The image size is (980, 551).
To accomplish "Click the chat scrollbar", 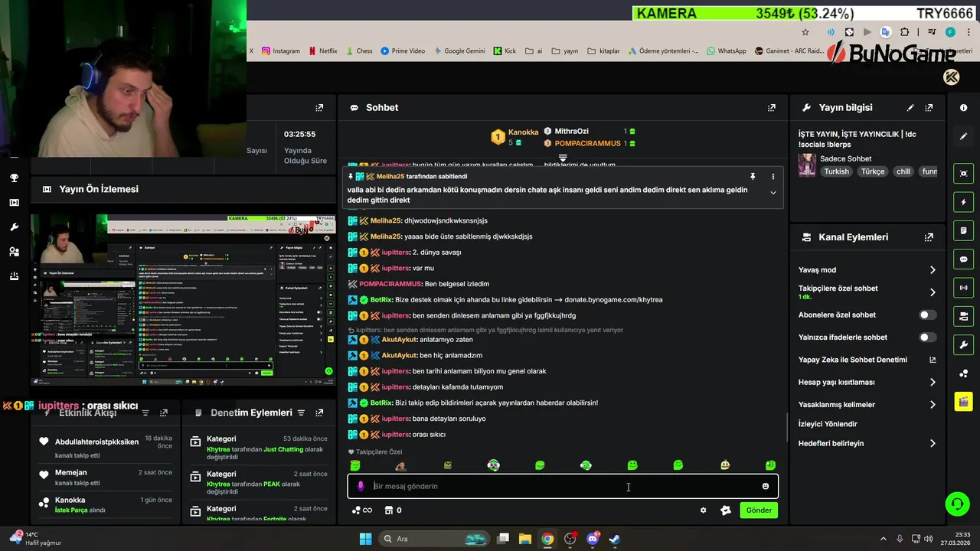I will [x=786, y=428].
